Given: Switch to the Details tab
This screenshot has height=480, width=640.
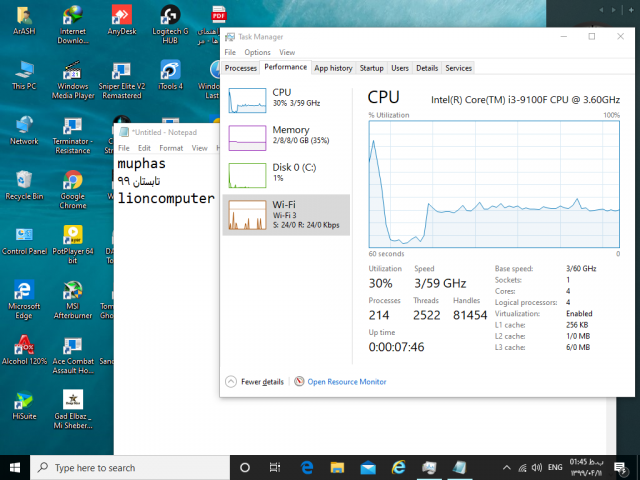Looking at the screenshot, I should 427,68.
